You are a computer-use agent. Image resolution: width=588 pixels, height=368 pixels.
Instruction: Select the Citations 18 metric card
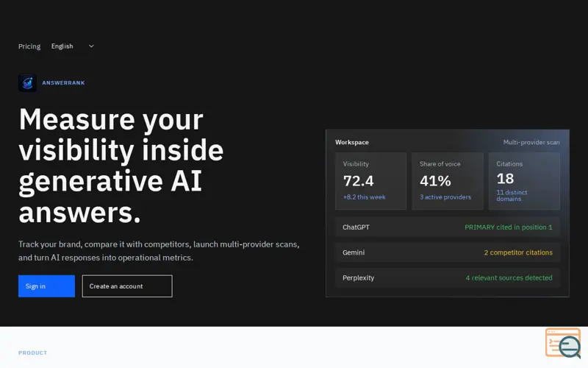[524, 181]
